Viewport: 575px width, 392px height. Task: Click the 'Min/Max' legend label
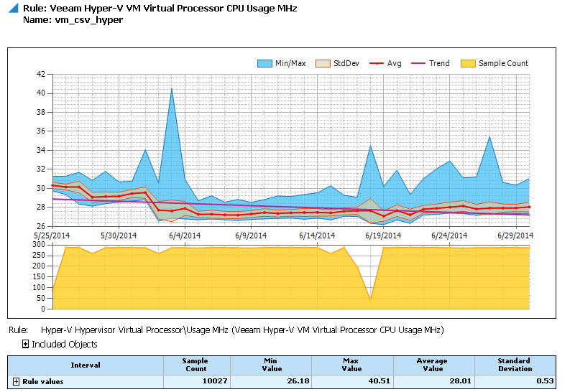(290, 63)
